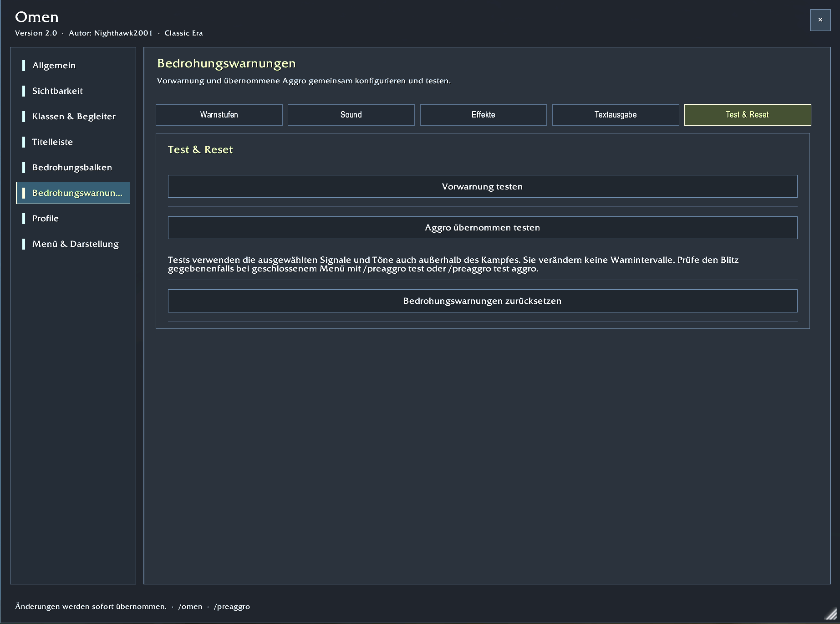Click the Omen window title
Image resolution: width=840 pixels, height=624 pixels.
click(x=37, y=17)
